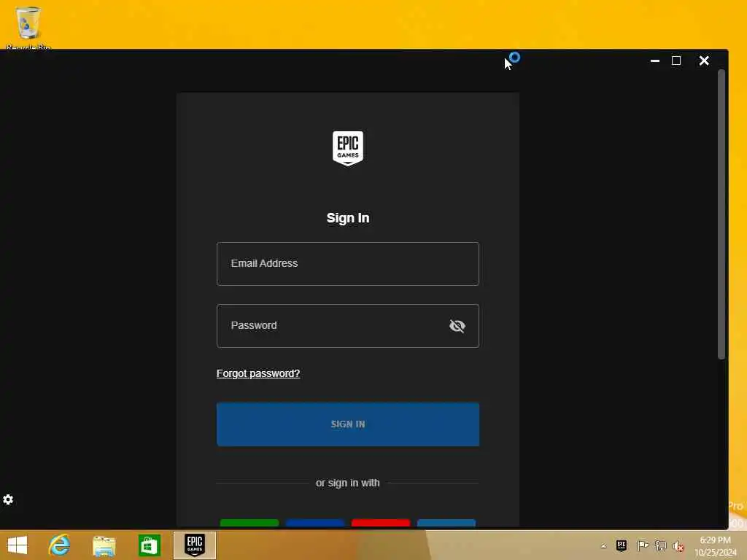The image size is (747, 560).
Task: Open the Forgot password link
Action: [x=258, y=373]
